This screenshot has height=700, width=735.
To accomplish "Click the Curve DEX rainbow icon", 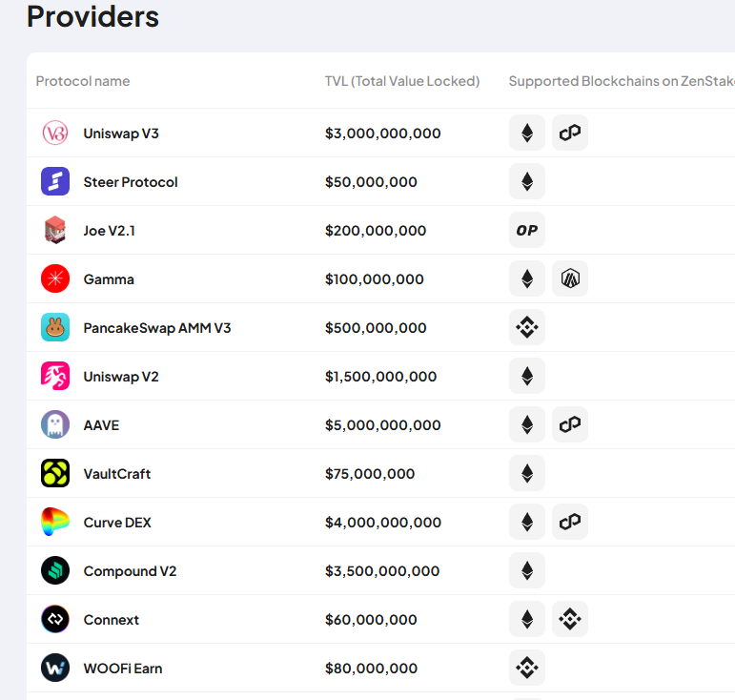I will coord(55,523).
